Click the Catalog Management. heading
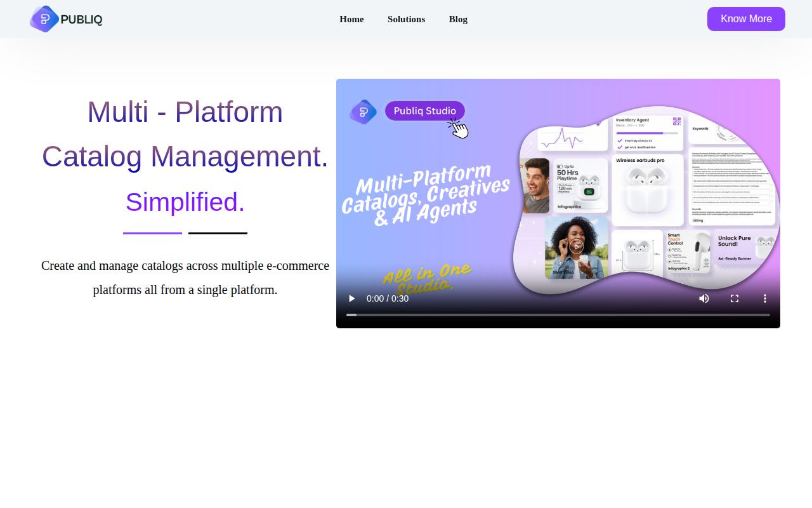Screen dimensions: 812x508 pos(185,156)
